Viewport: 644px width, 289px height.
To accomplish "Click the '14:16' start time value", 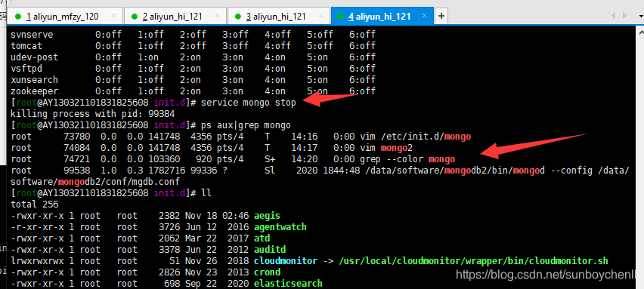I will point(305,136).
